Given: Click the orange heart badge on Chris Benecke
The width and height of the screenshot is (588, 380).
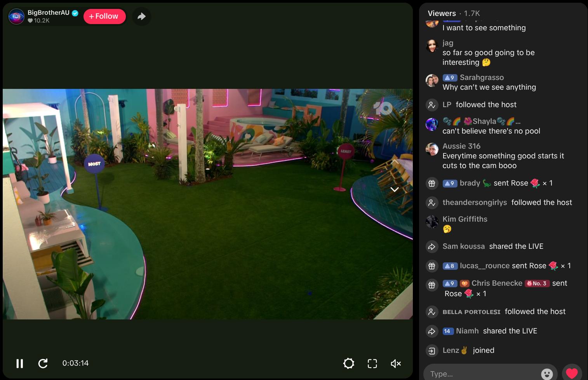Looking at the screenshot, I should pyautogui.click(x=464, y=283).
